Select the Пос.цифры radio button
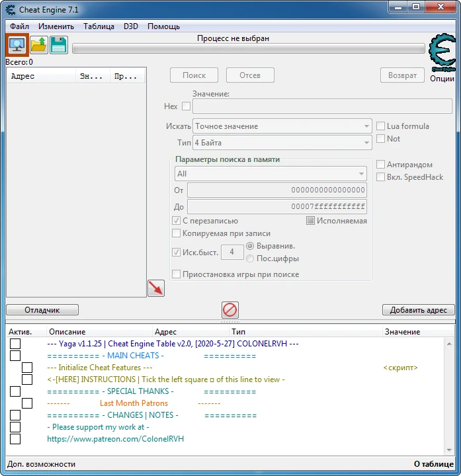 (250, 258)
